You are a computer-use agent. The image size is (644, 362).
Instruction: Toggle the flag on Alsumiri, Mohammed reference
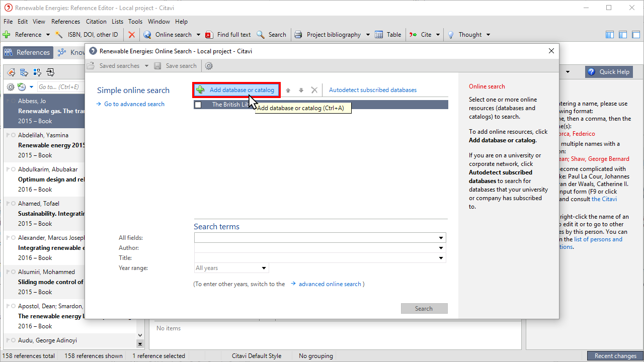tap(8, 272)
